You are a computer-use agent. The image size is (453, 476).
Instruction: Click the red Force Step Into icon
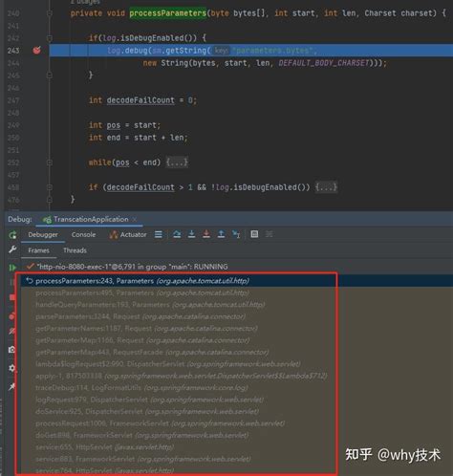(206, 234)
